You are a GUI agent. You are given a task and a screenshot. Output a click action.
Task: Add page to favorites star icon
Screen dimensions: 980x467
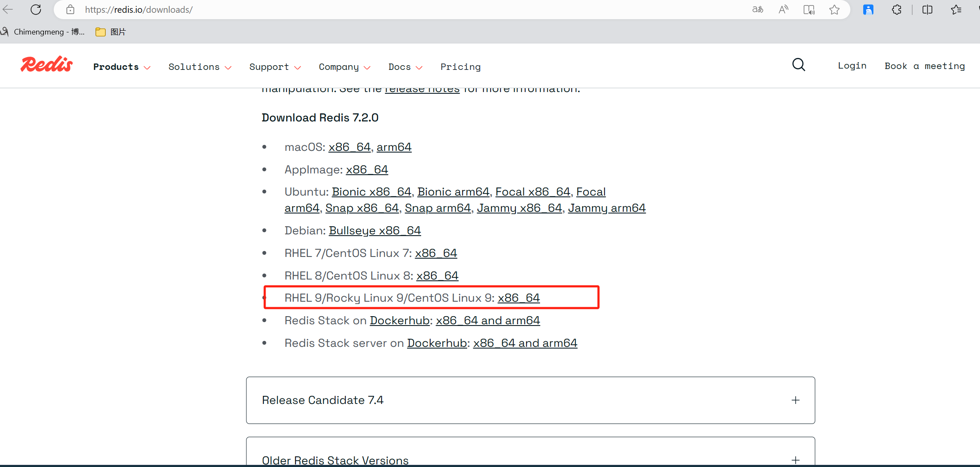pyautogui.click(x=834, y=9)
